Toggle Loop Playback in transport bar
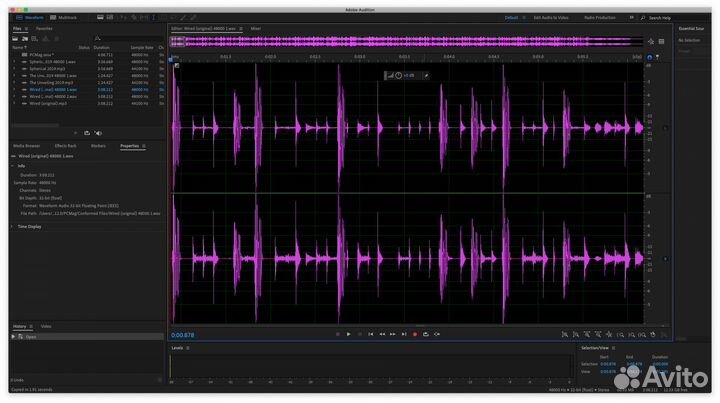 point(426,334)
